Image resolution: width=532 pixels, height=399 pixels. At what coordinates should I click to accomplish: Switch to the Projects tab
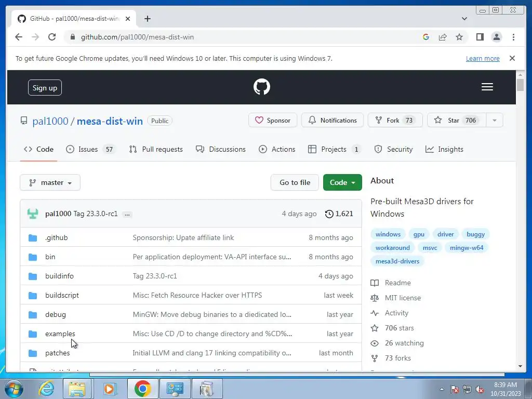pos(335,149)
